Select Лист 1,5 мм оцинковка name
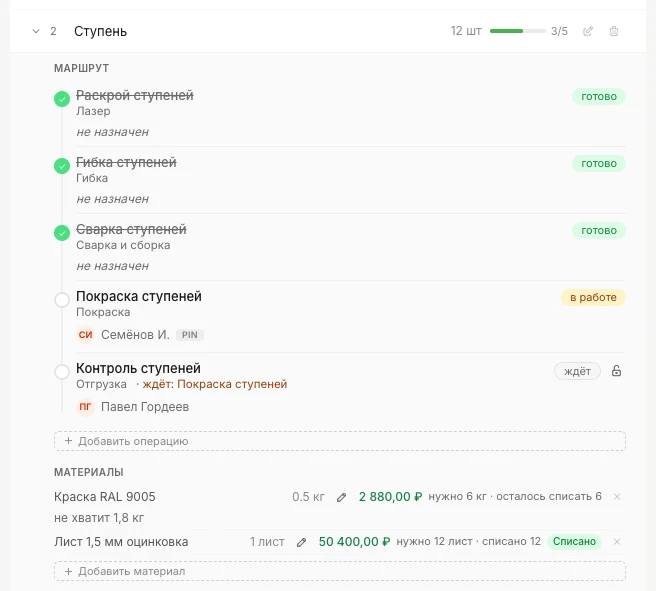Image resolution: width=656 pixels, height=591 pixels. (121, 542)
